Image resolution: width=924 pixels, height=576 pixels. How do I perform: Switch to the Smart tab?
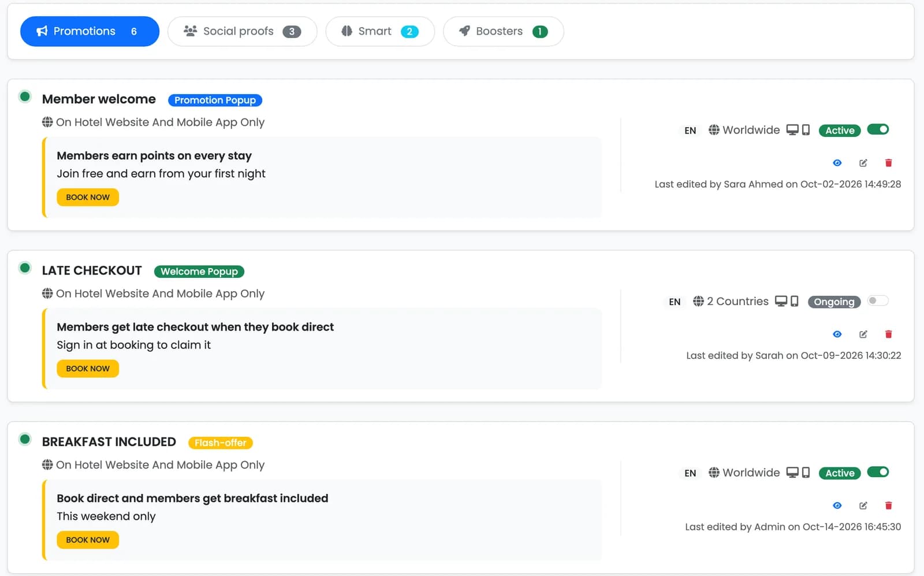coord(380,31)
